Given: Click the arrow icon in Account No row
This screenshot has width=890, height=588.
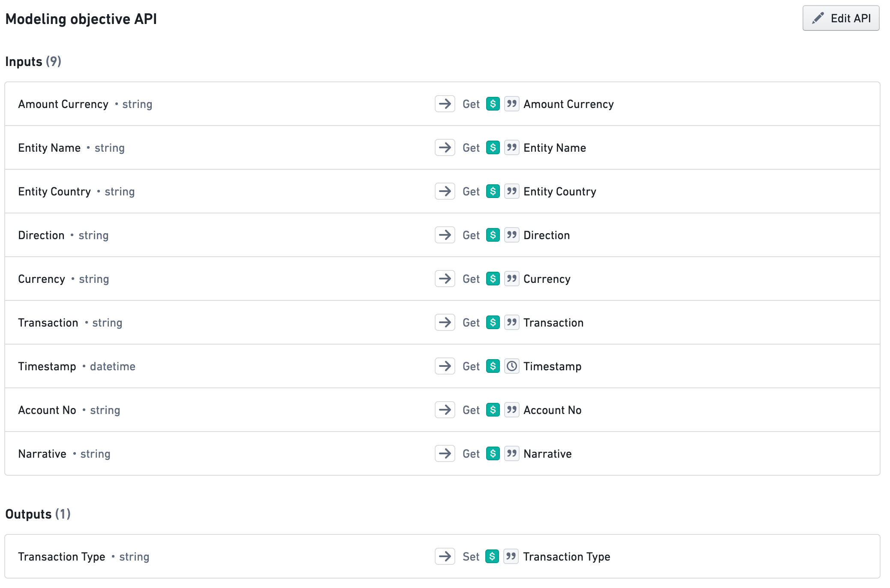Looking at the screenshot, I should (x=445, y=410).
